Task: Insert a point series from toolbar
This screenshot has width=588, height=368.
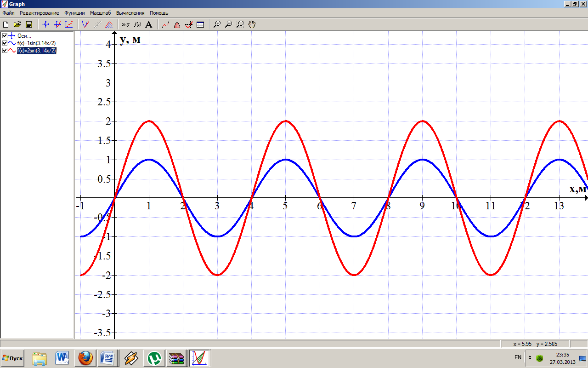Action: [69, 24]
